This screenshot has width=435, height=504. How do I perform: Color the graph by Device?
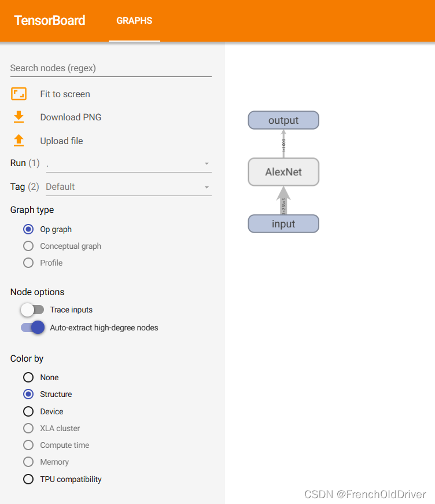click(28, 411)
